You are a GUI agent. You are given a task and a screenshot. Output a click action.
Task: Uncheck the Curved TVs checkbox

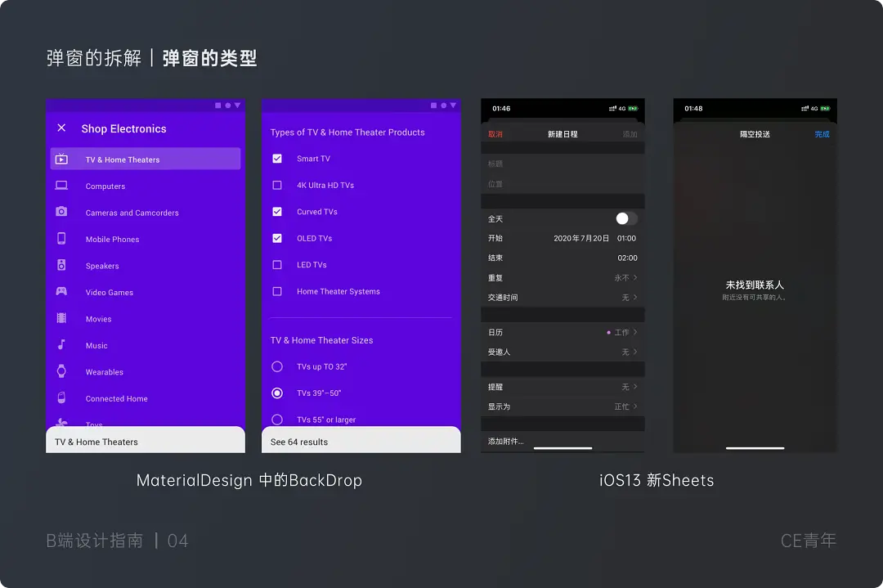277,211
